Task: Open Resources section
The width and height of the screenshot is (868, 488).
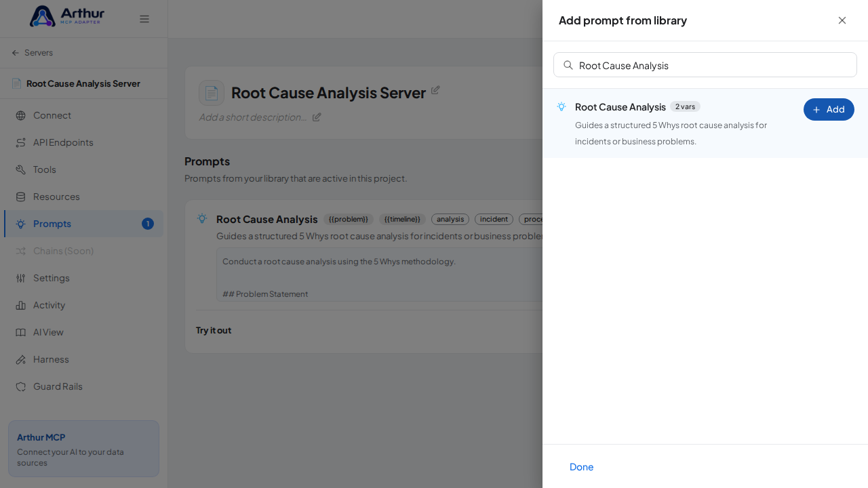Action: tap(83, 197)
